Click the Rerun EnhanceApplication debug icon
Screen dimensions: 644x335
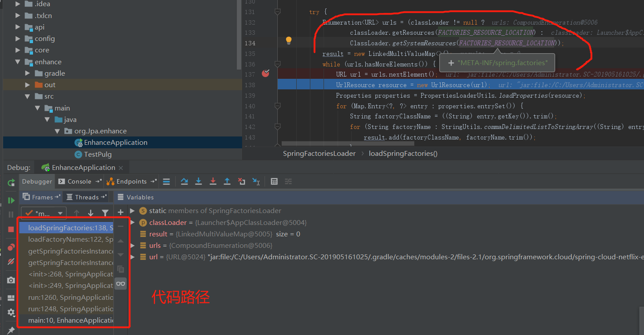click(11, 182)
